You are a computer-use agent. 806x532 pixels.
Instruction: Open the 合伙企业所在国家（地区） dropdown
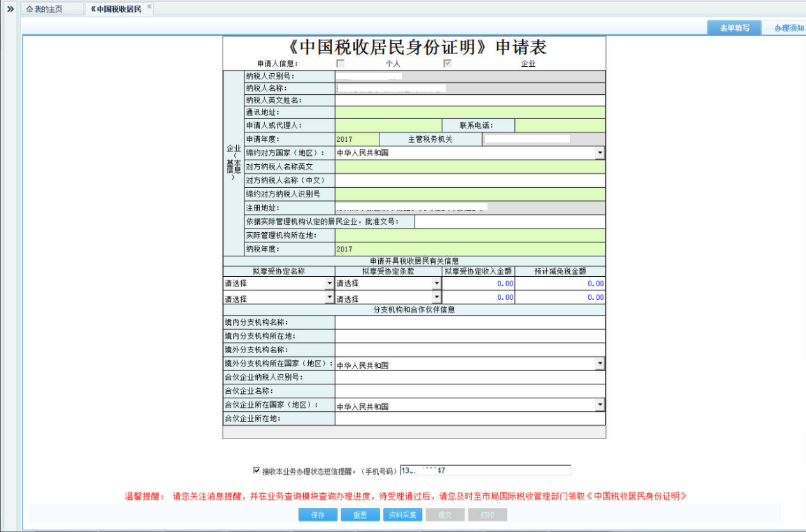click(599, 404)
